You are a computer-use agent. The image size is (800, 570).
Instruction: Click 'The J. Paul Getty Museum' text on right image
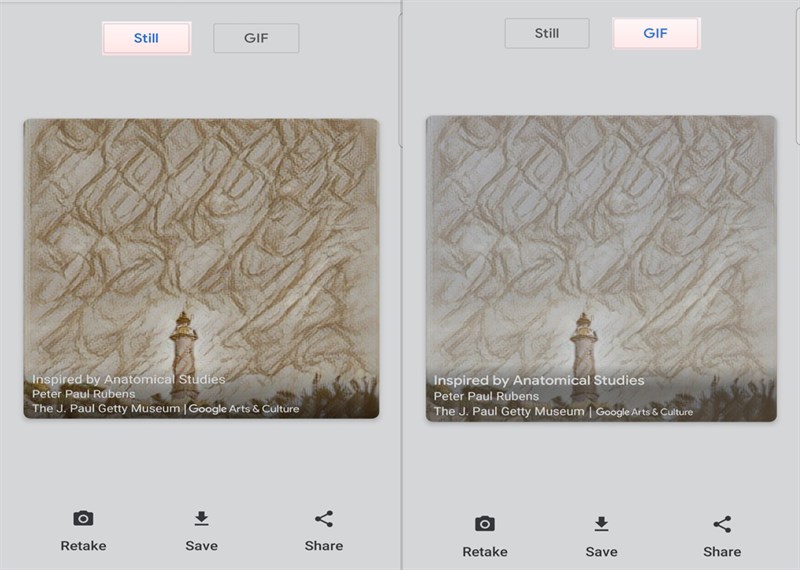[x=509, y=411]
